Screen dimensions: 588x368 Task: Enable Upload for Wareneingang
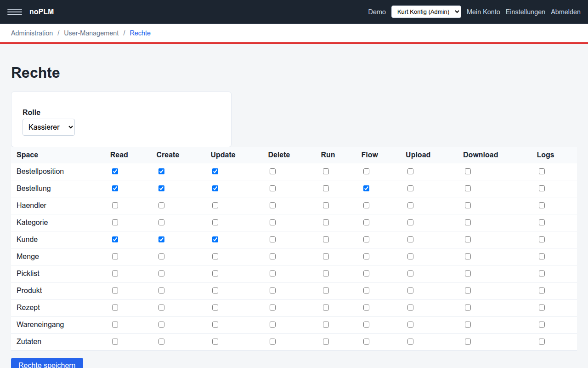[x=411, y=324]
